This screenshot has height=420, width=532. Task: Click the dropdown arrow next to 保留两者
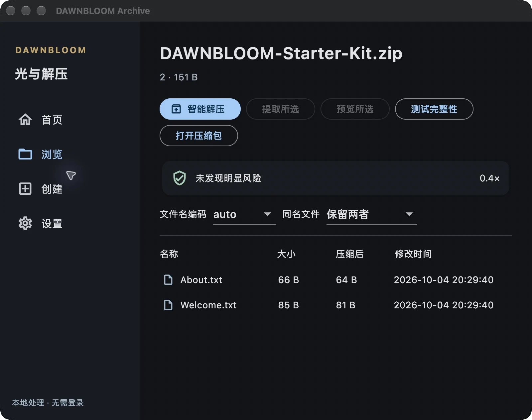[409, 214]
